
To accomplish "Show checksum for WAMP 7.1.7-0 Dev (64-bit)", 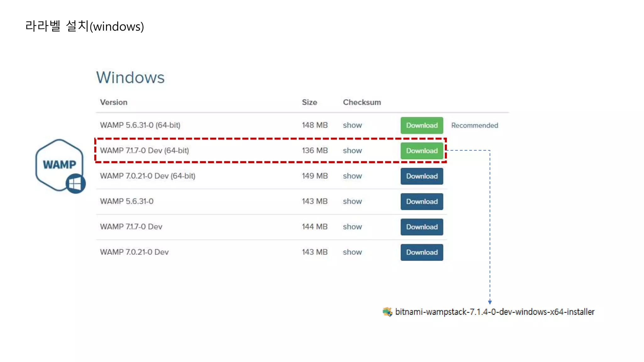I will tap(352, 151).
